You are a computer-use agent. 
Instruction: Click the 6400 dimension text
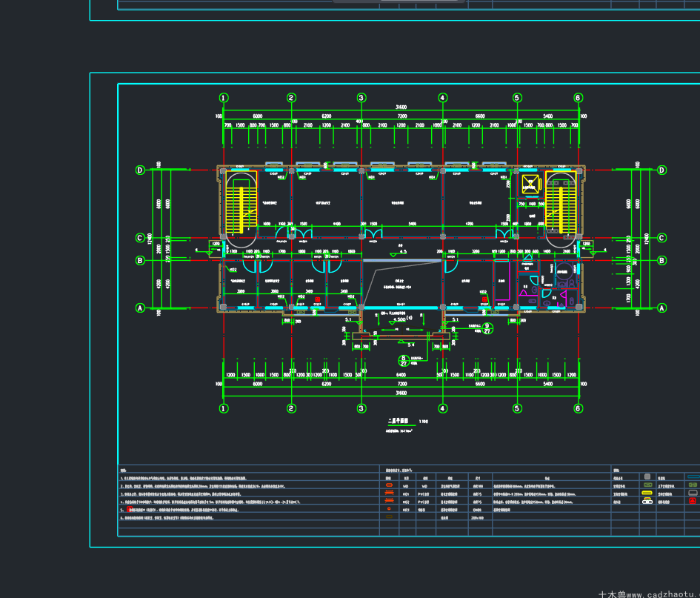tap(401, 375)
